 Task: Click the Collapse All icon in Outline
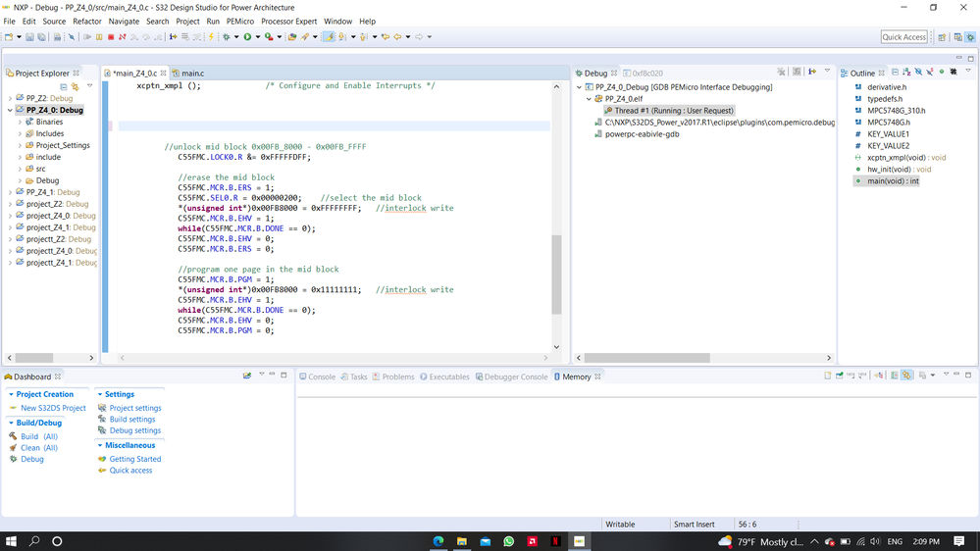point(895,73)
